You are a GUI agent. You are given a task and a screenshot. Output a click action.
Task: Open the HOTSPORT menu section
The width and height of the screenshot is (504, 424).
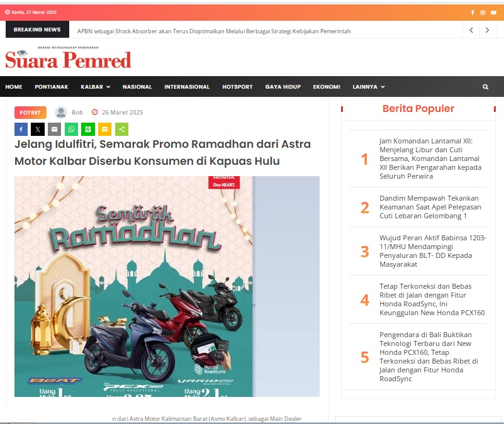tap(237, 87)
